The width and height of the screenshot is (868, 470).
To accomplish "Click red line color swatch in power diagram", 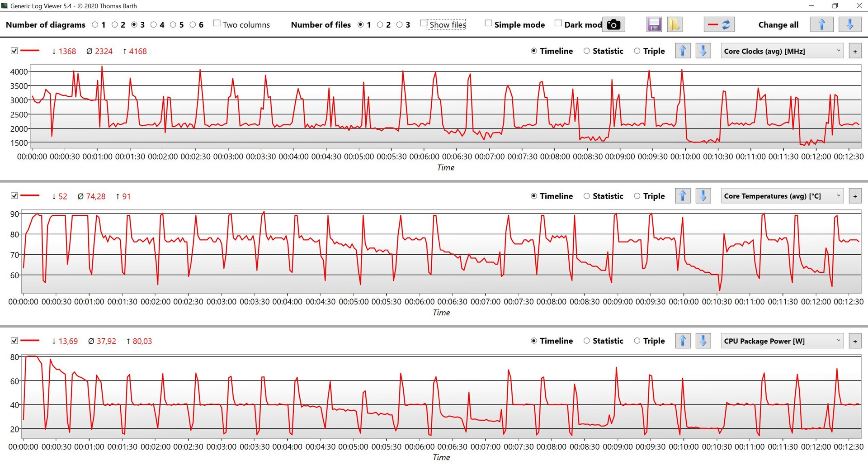I will 30,341.
